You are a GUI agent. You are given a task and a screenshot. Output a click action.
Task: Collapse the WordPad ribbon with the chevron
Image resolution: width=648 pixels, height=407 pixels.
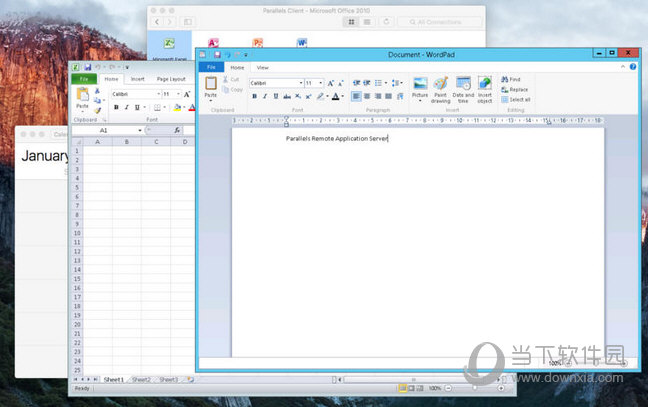[x=623, y=67]
